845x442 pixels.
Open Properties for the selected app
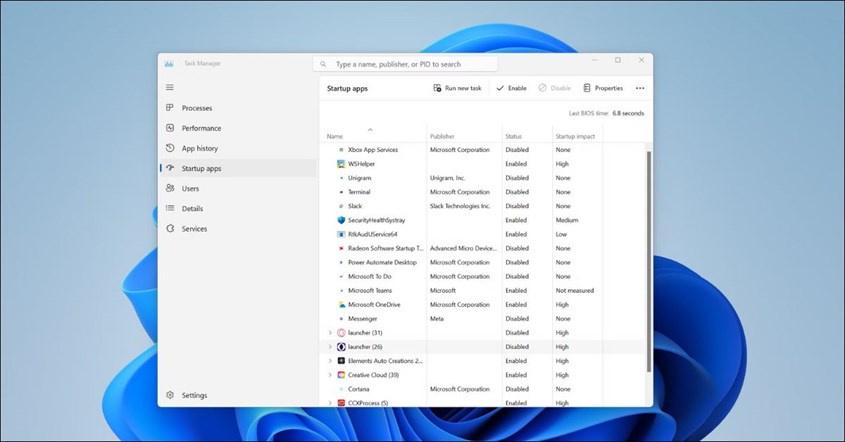603,88
